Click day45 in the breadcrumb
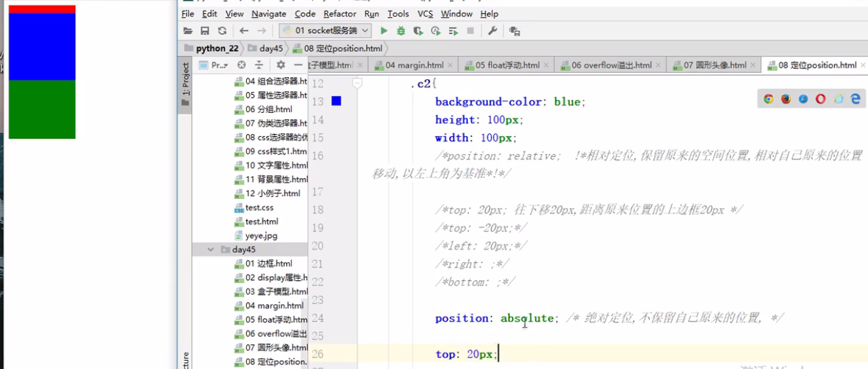This screenshot has height=369, width=868. pyautogui.click(x=265, y=48)
